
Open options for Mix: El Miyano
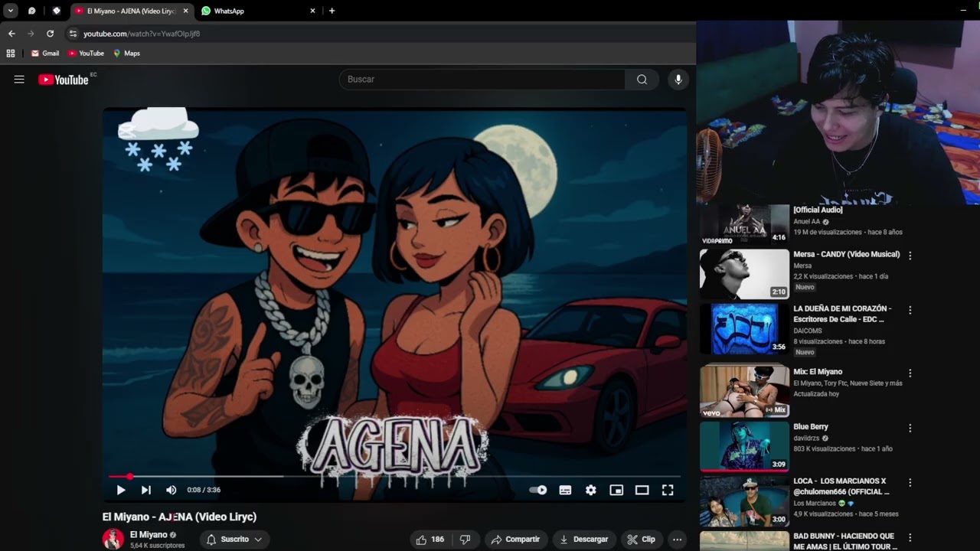(910, 373)
